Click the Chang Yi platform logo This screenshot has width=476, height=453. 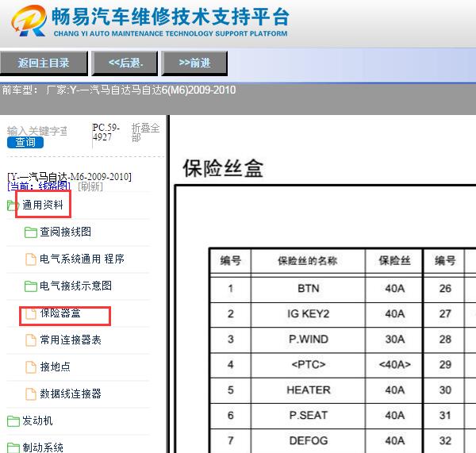tap(29, 21)
